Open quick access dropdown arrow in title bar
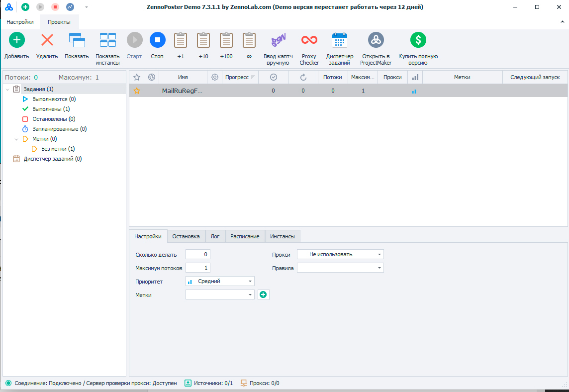 point(87,7)
